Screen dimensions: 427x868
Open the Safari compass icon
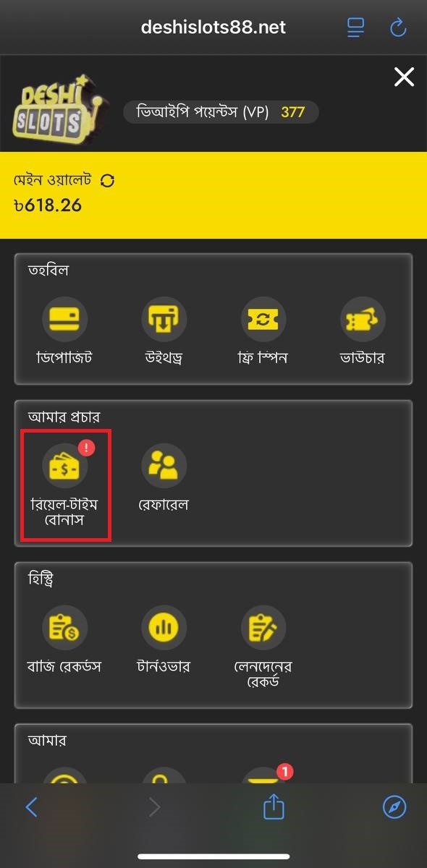(394, 807)
